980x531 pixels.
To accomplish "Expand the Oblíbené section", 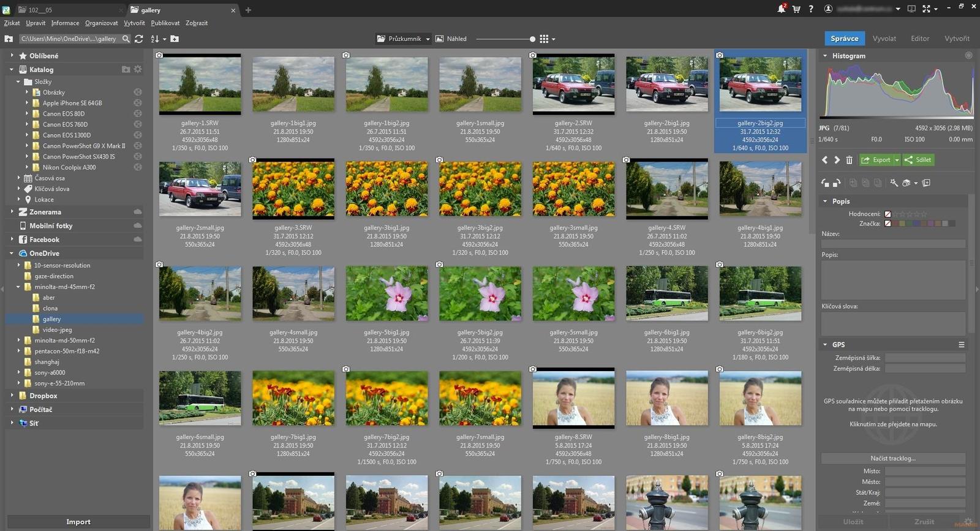I will point(12,55).
